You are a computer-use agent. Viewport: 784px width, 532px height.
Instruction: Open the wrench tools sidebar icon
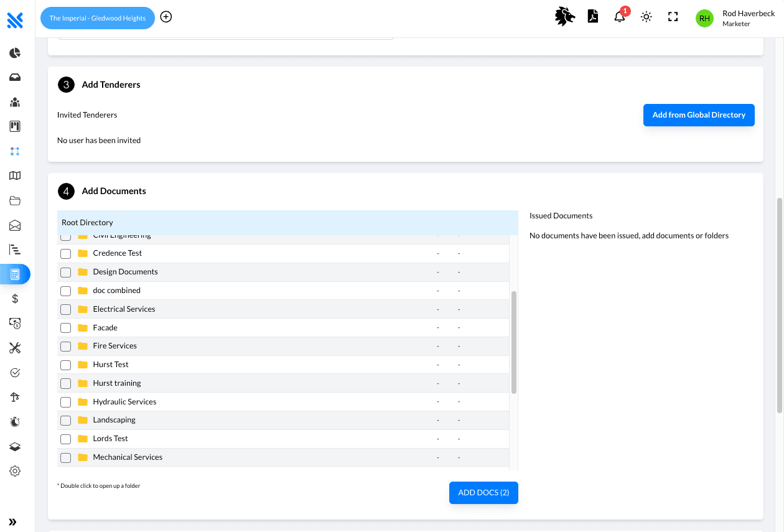(x=15, y=348)
